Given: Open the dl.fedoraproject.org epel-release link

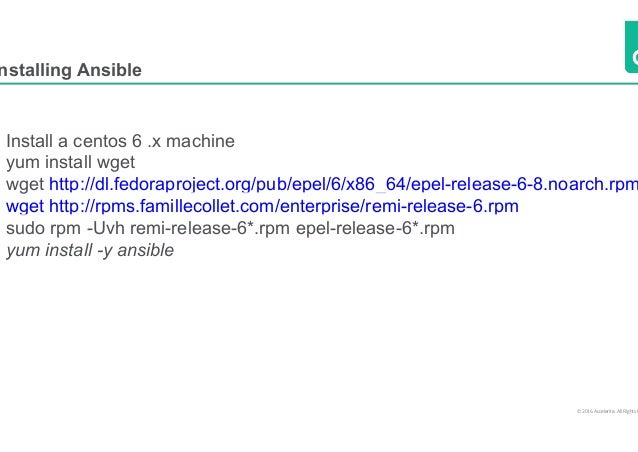Looking at the screenshot, I should click(x=343, y=184).
